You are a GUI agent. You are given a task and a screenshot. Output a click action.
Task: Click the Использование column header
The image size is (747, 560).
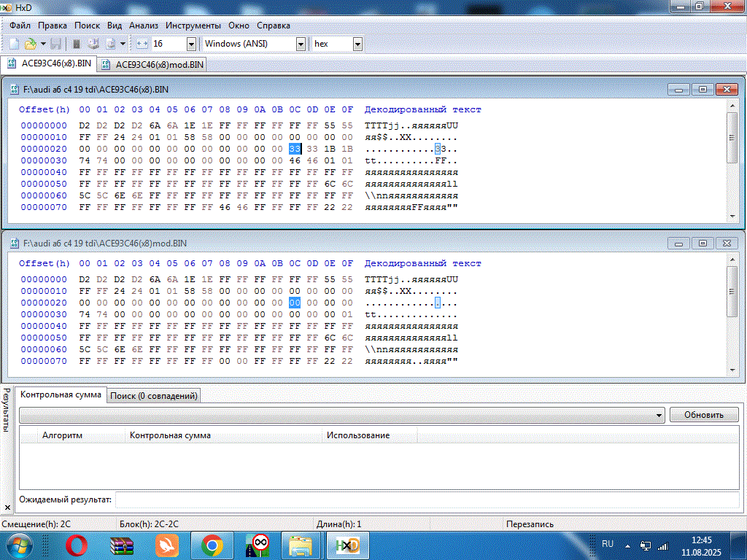pyautogui.click(x=369, y=435)
